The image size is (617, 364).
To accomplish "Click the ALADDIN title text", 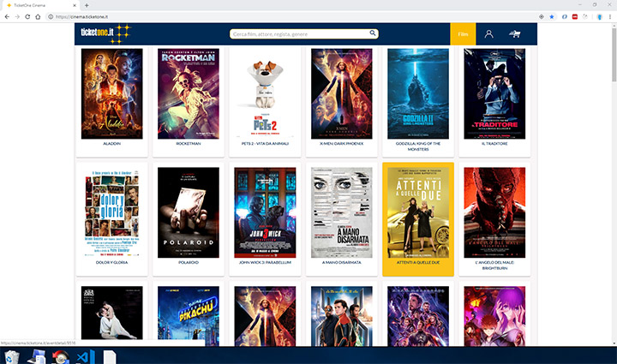I will pyautogui.click(x=111, y=144).
